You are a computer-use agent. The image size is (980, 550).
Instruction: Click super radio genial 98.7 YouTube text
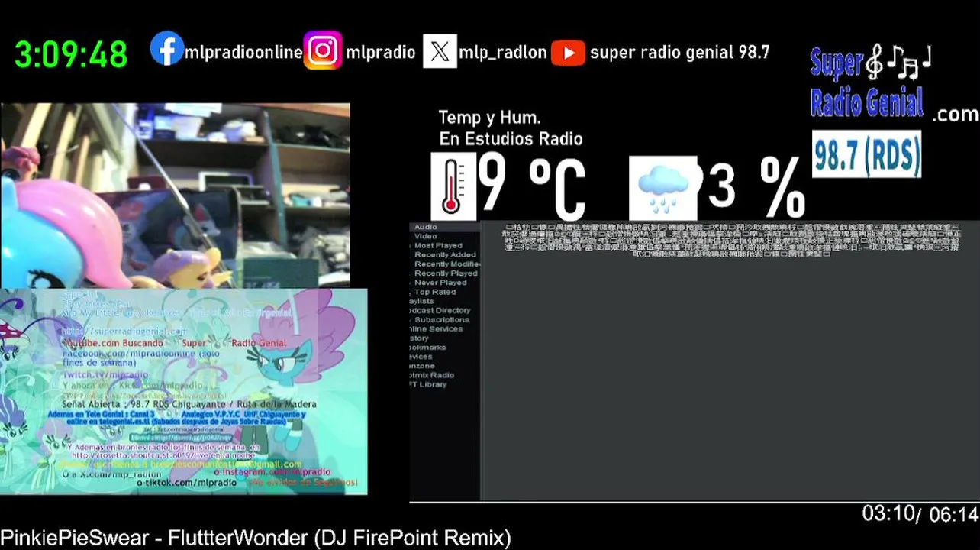[x=679, y=52]
